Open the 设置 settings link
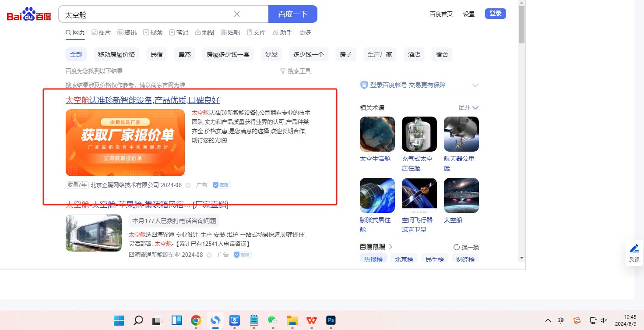This screenshot has height=330, width=644. point(469,14)
